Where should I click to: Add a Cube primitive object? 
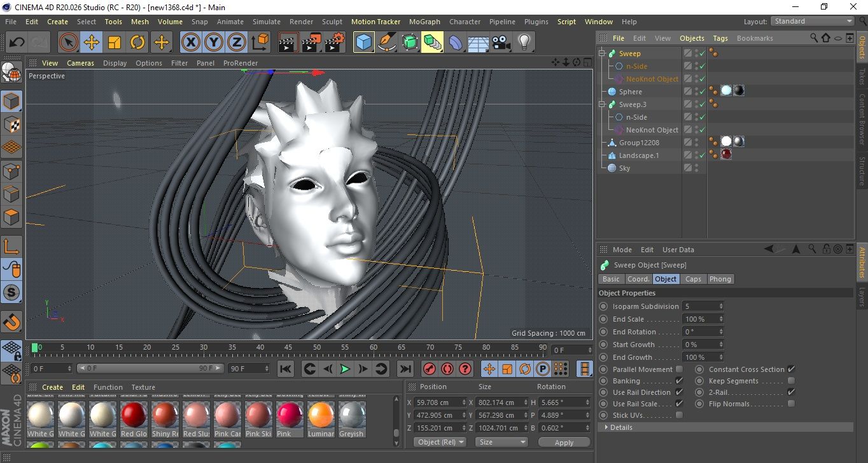tap(363, 43)
